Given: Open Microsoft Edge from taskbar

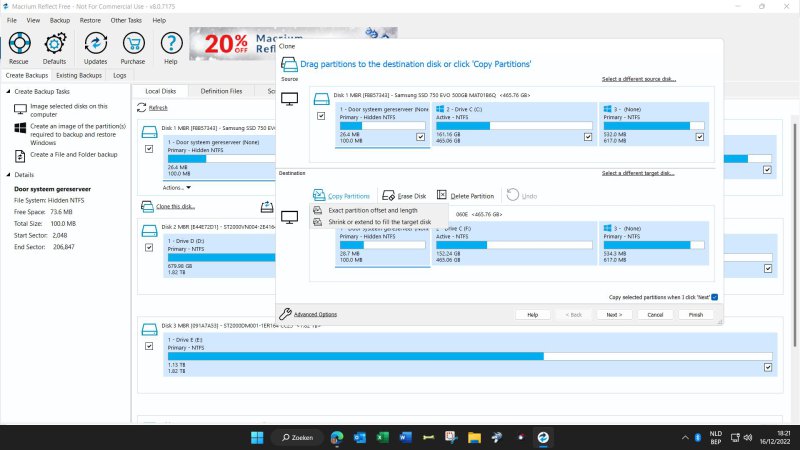Looking at the screenshot, I should (337, 437).
